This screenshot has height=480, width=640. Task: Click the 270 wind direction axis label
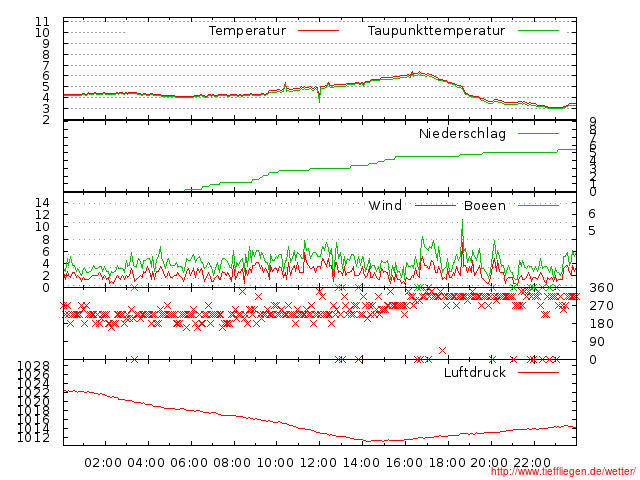[602, 306]
